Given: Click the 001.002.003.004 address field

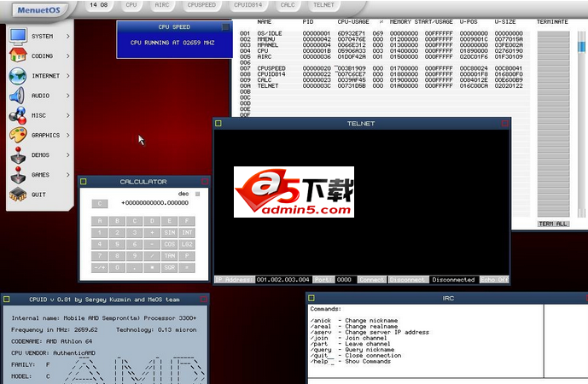Looking at the screenshot, I should [283, 280].
